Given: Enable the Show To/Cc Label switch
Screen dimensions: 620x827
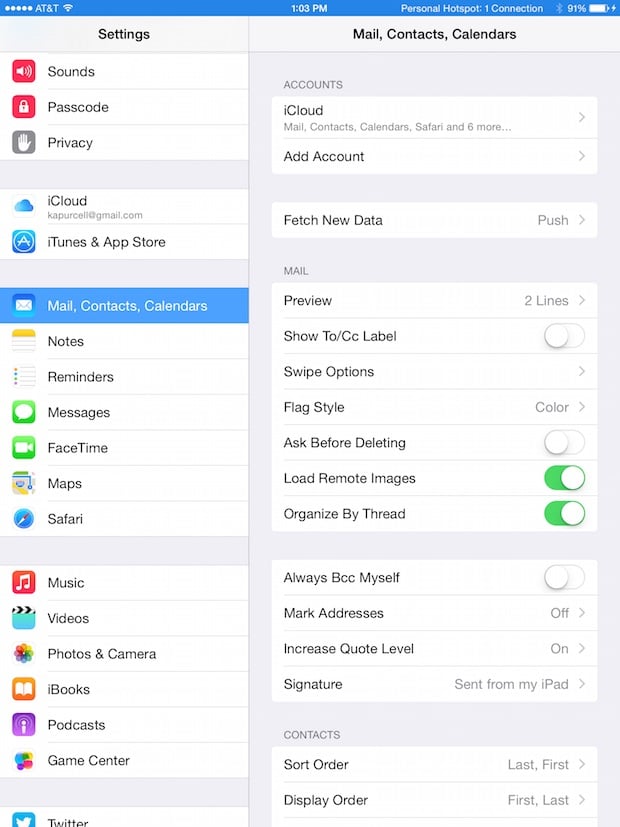Looking at the screenshot, I should tap(564, 336).
